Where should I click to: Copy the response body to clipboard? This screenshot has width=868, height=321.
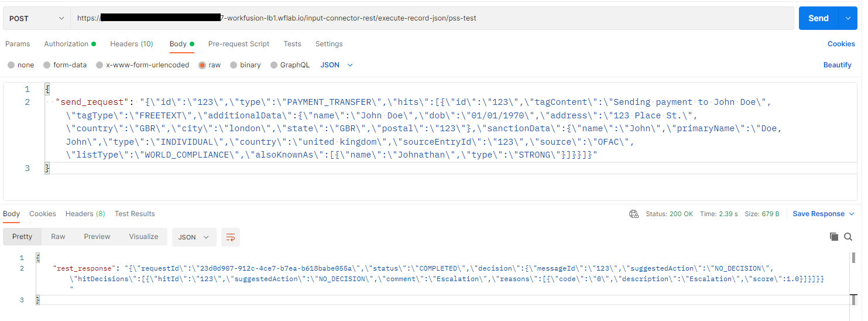click(834, 237)
